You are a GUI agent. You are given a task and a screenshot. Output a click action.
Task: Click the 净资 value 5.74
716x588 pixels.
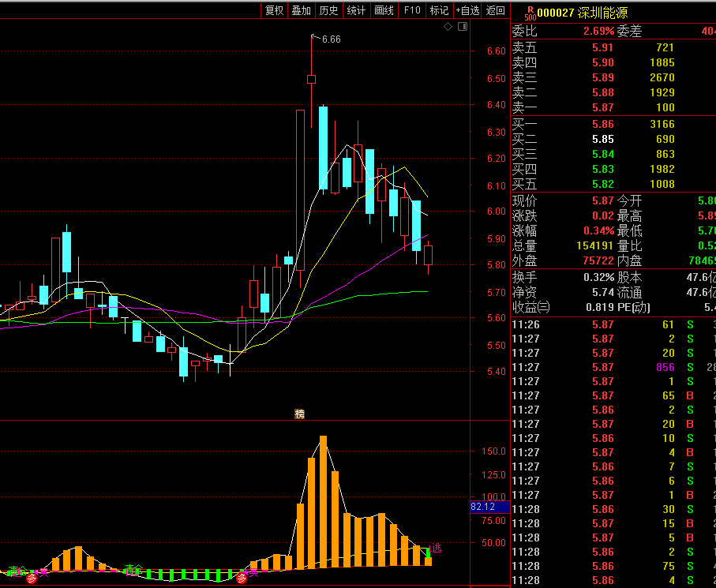point(603,293)
